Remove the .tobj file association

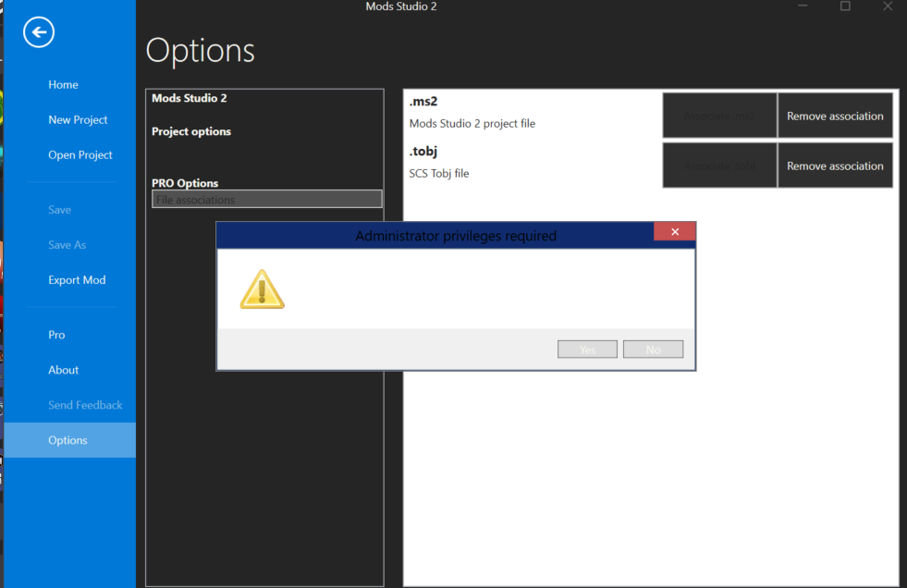[835, 165]
